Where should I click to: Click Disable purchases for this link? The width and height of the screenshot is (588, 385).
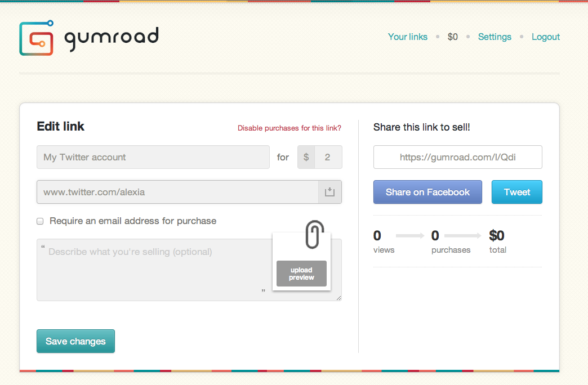[x=289, y=128]
